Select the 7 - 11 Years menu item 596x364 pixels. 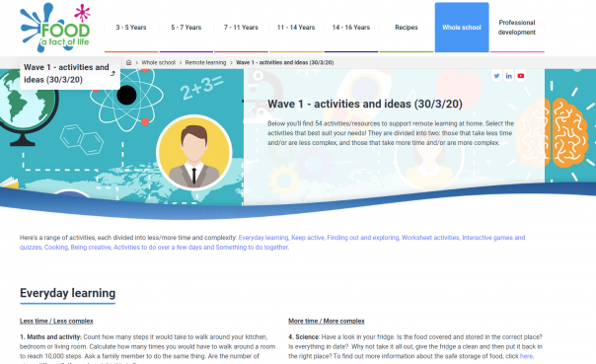pos(241,28)
